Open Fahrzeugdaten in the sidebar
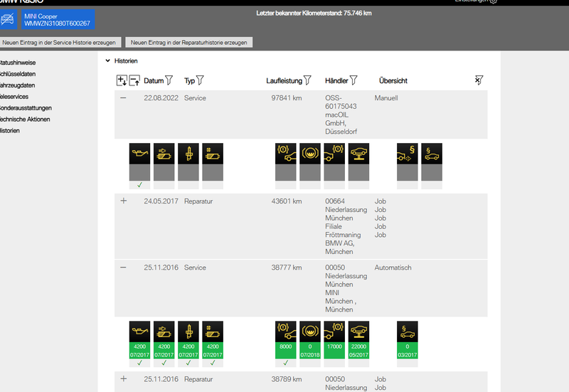 coord(17,85)
